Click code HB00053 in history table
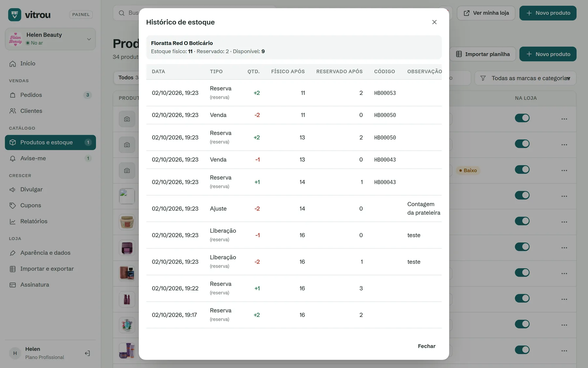The image size is (588, 368). click(385, 93)
